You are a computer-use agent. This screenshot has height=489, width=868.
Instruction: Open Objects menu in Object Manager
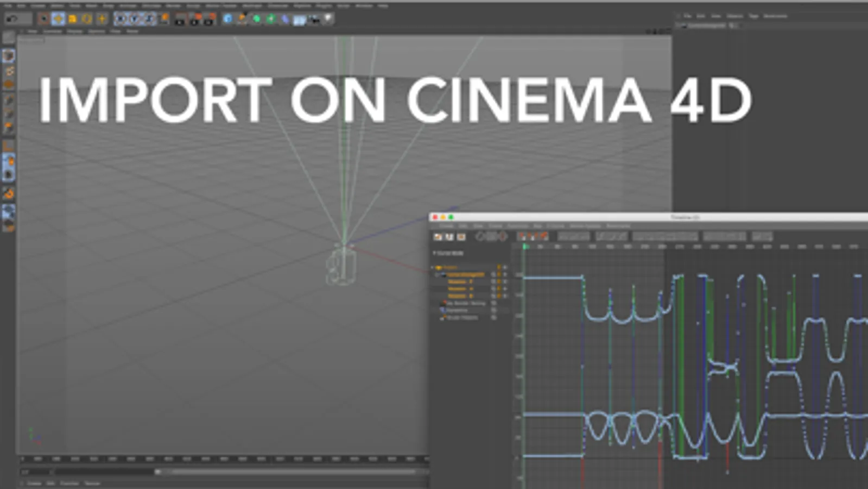[x=734, y=16]
